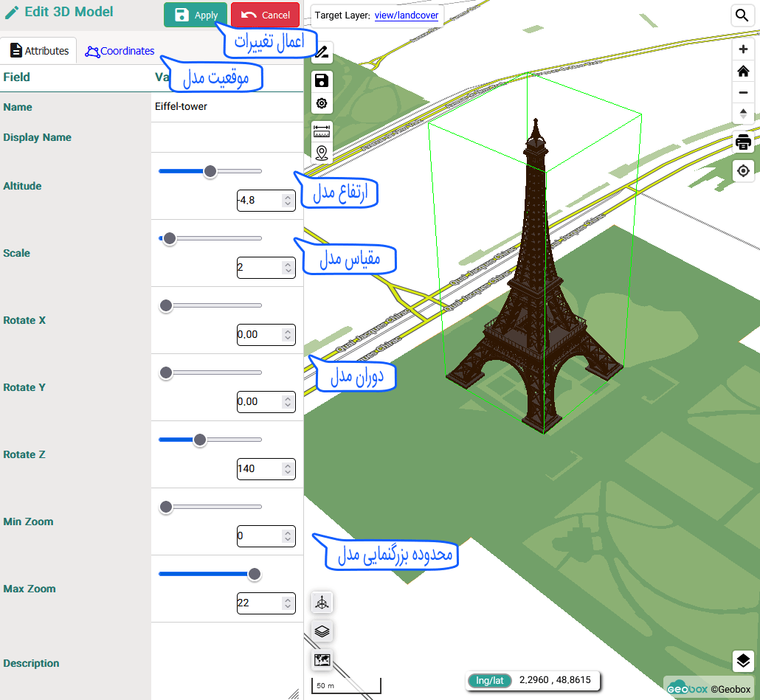Zoom out using the minus button

(x=743, y=93)
